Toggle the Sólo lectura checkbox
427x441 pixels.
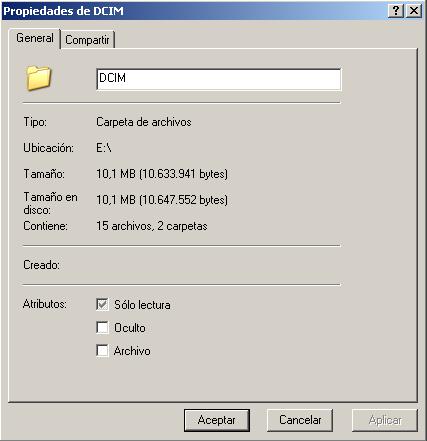(102, 304)
